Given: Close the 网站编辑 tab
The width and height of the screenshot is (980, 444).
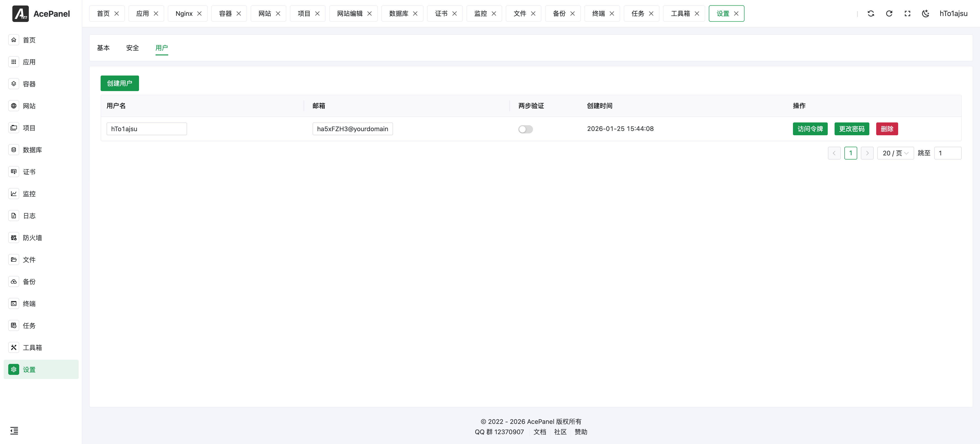Looking at the screenshot, I should tap(370, 13).
